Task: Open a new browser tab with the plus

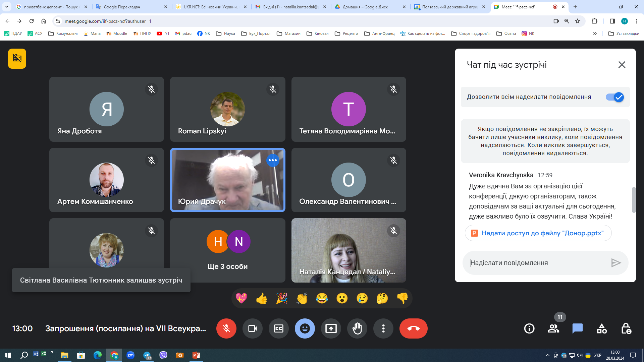Action: click(x=575, y=7)
